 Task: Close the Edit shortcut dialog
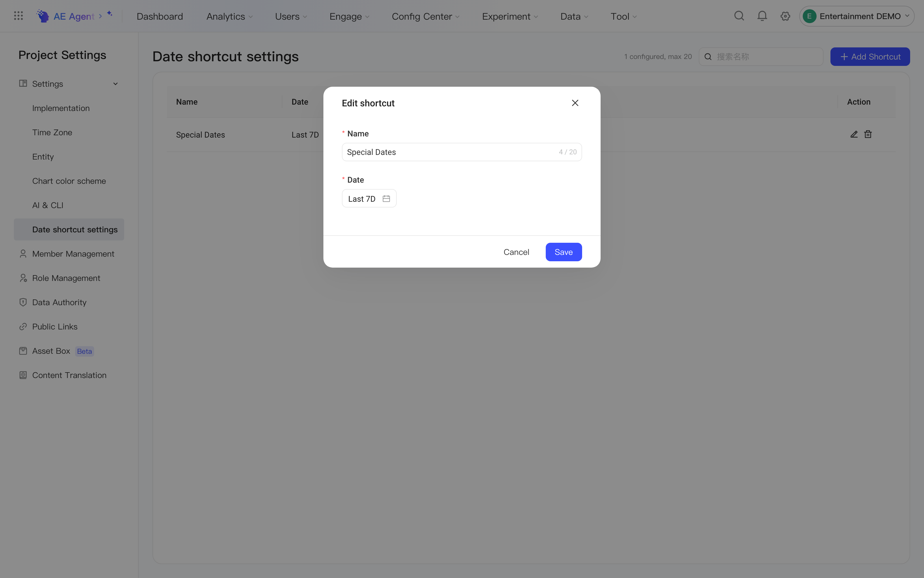point(575,103)
